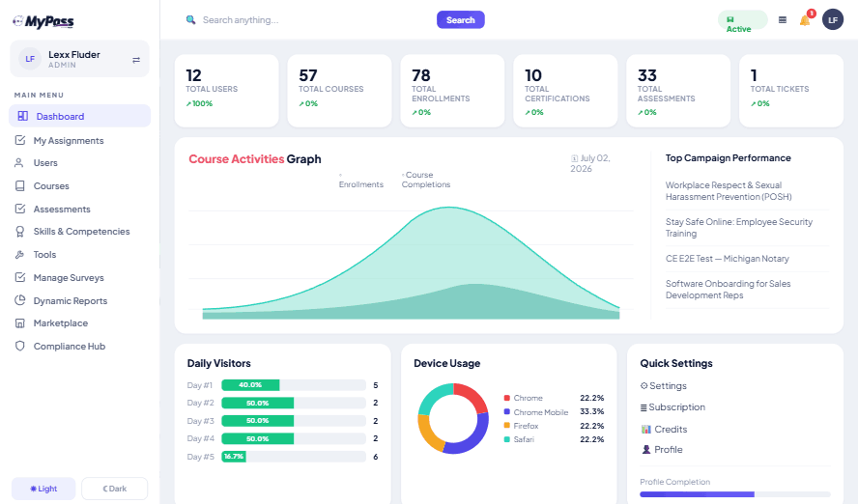Click the Profile Completion progress bar
Screen dimensions: 858x504
click(x=735, y=494)
